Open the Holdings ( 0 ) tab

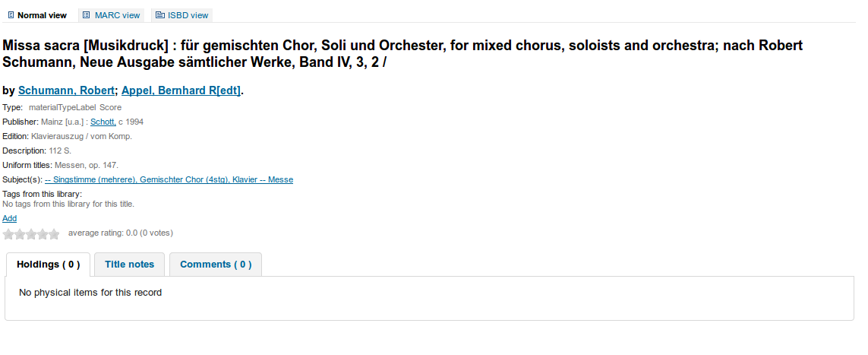pyautogui.click(x=48, y=265)
